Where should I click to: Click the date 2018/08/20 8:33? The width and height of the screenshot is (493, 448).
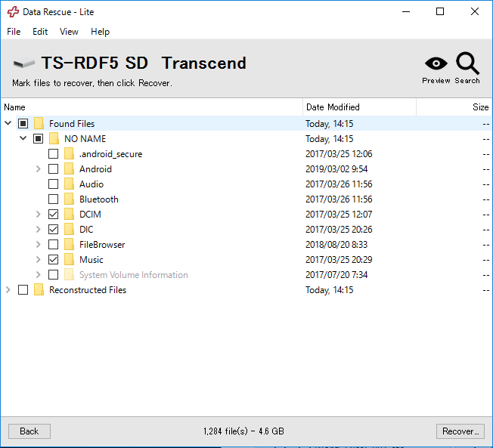tap(336, 245)
